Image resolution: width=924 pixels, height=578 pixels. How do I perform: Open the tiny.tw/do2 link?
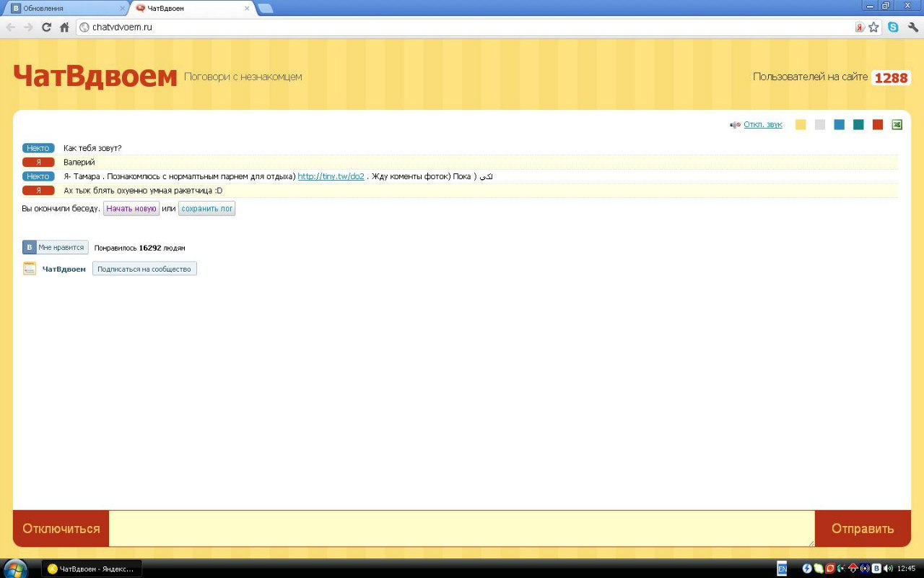(331, 176)
